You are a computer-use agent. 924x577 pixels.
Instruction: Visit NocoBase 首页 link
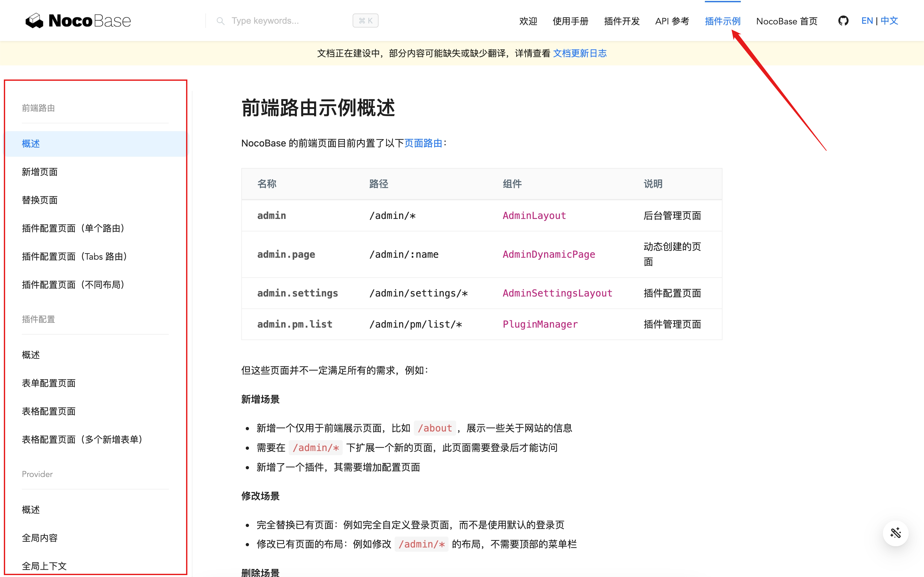[787, 21]
